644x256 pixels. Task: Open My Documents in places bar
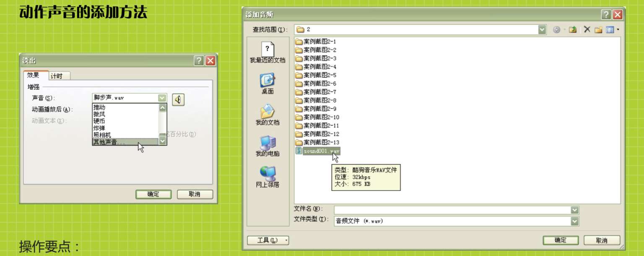pos(267,115)
